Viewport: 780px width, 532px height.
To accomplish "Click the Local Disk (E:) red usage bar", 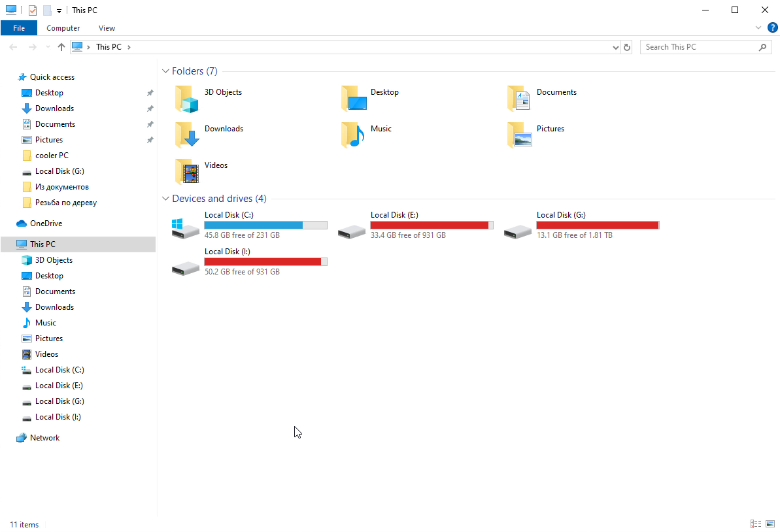I will coord(432,225).
